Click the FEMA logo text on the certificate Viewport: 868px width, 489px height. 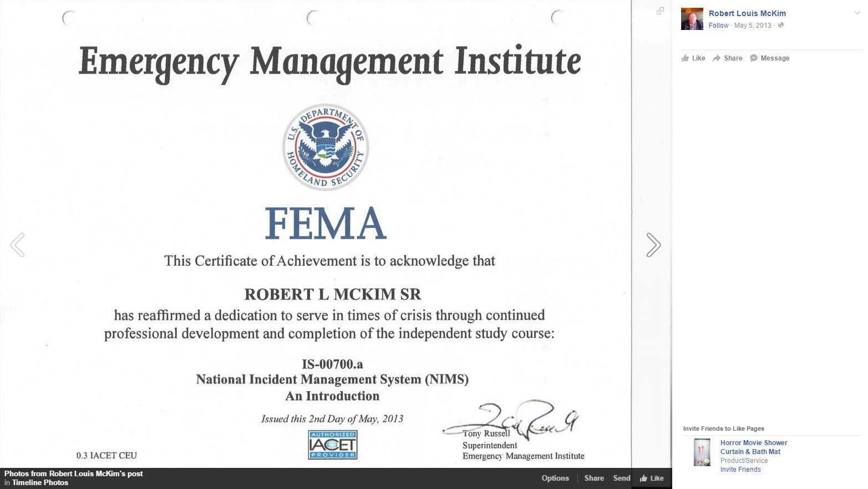[326, 224]
